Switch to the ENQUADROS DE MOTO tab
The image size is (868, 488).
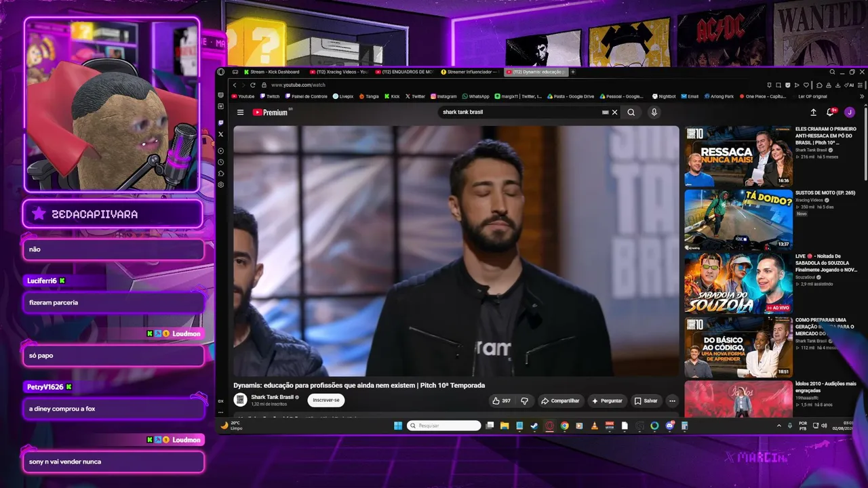pyautogui.click(x=404, y=72)
